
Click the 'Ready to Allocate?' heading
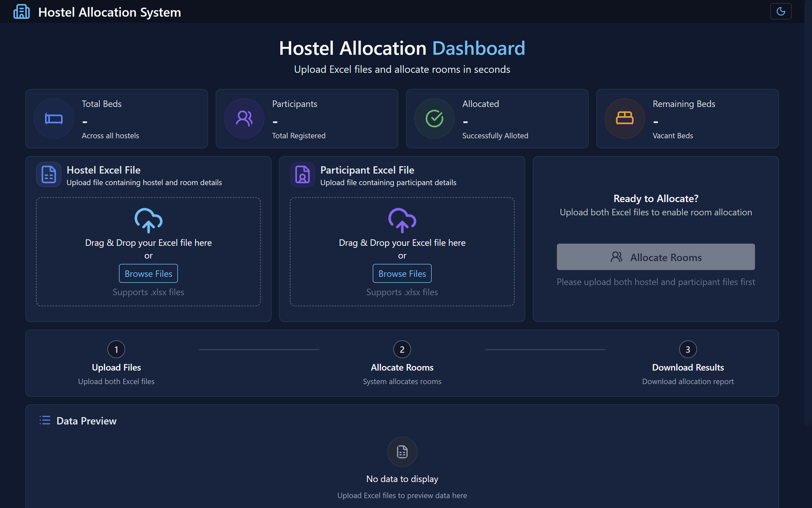656,199
